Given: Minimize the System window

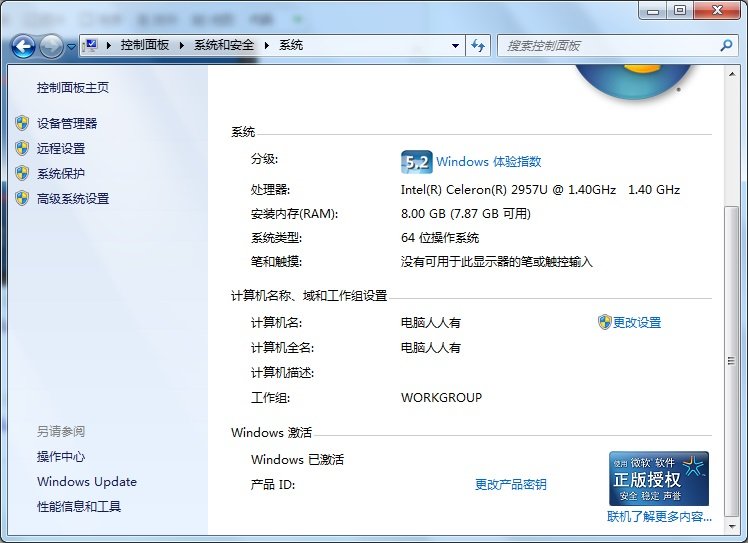Looking at the screenshot, I should click(653, 10).
